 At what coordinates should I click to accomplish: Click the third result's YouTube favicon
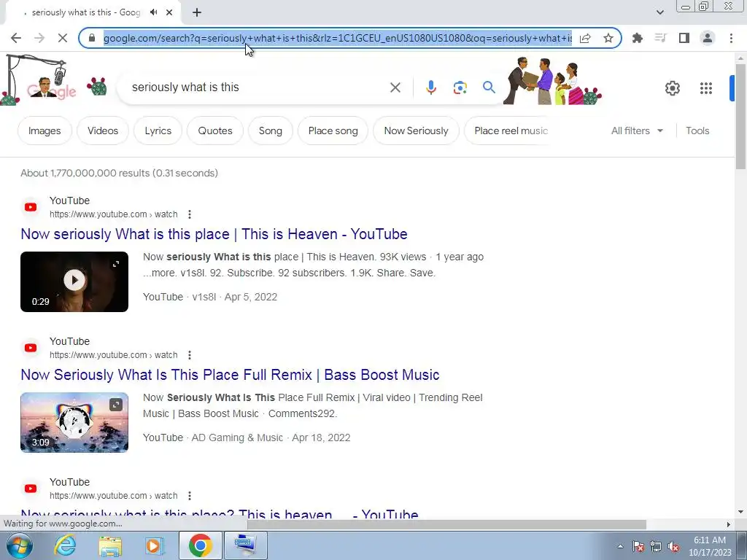[x=31, y=489]
